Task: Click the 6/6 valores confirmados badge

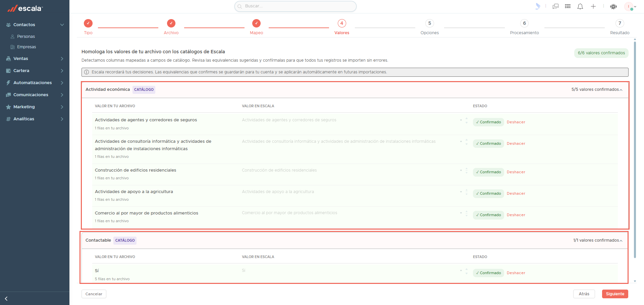Action: pyautogui.click(x=601, y=53)
